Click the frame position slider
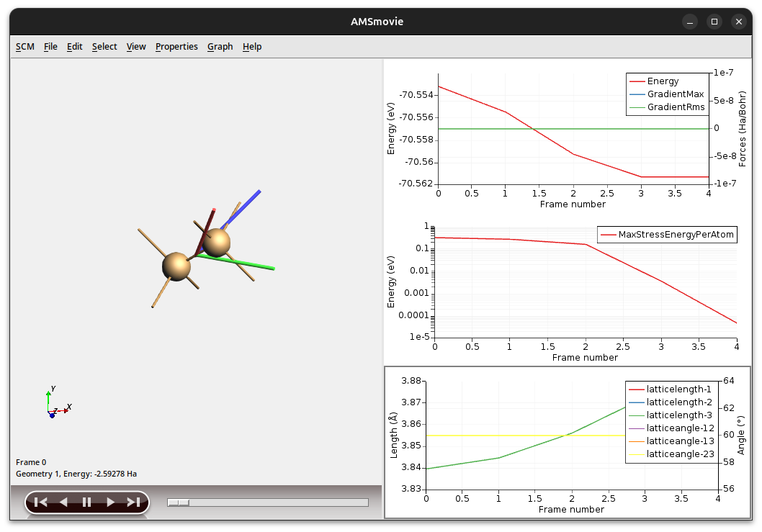 [177, 502]
